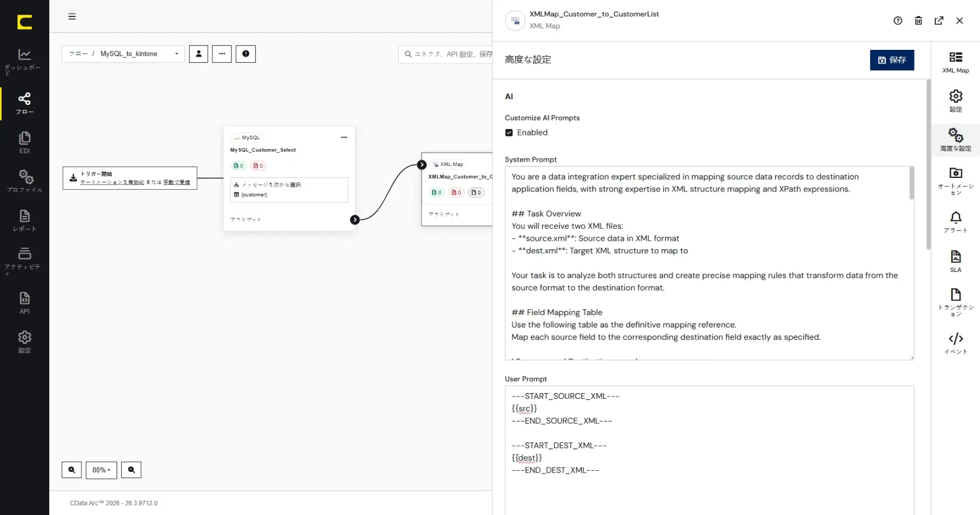Open 設定 in the left sidebar
980x515 pixels.
24,342
